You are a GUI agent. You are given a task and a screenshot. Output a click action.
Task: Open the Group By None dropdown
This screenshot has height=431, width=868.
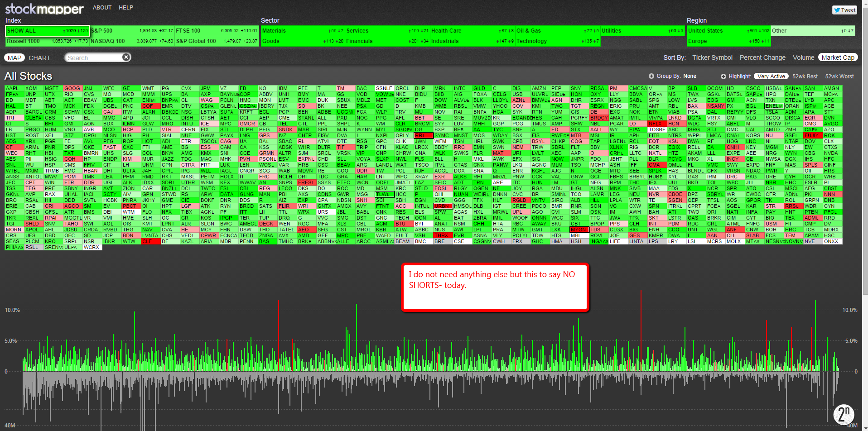click(x=690, y=76)
